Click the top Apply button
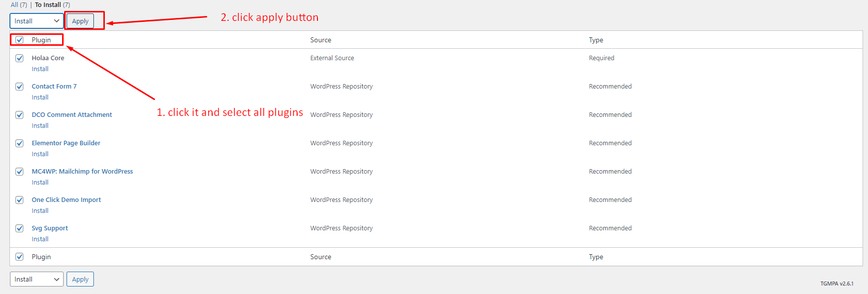Screen dimensions: 868x294 pos(80,21)
